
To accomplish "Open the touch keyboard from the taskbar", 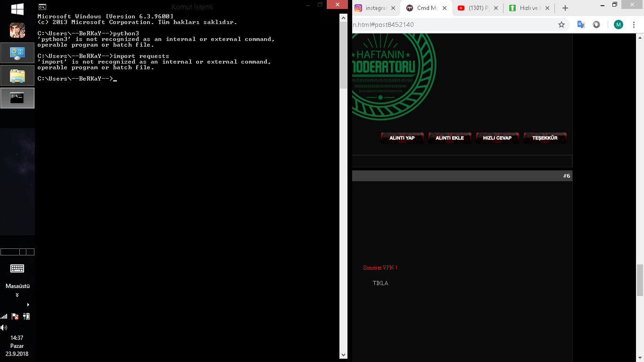I will click(17, 268).
